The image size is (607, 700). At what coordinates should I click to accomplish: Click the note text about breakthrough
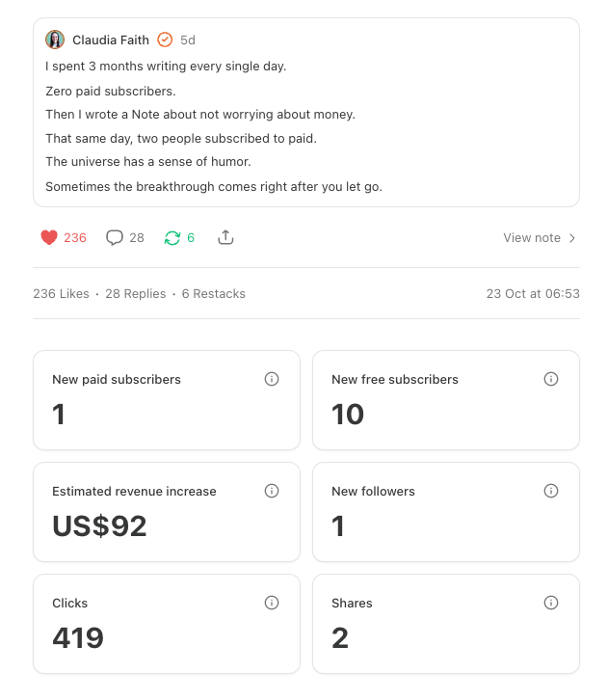(x=214, y=187)
